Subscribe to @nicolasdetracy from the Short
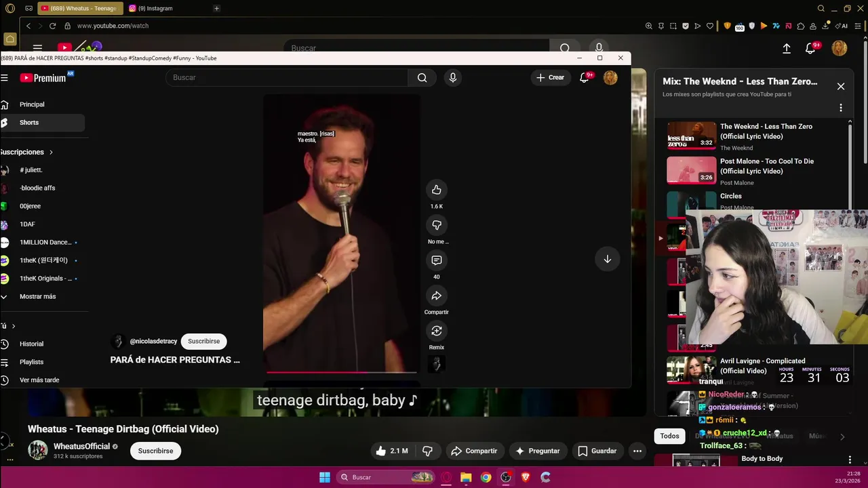This screenshot has height=488, width=868. click(x=203, y=341)
